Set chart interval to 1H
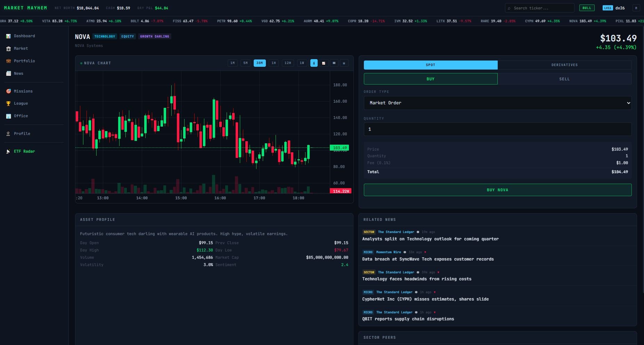Image resolution: width=644 pixels, height=345 pixels. 274,63
